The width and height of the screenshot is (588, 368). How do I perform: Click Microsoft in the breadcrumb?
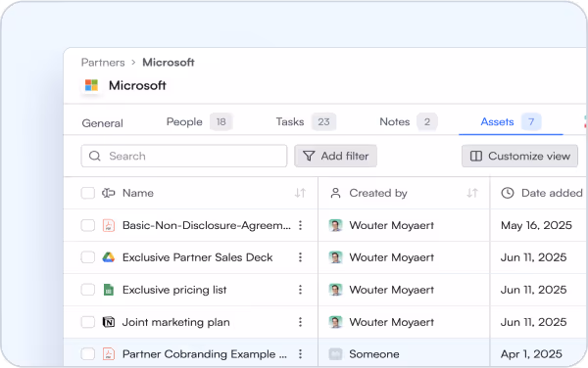169,62
